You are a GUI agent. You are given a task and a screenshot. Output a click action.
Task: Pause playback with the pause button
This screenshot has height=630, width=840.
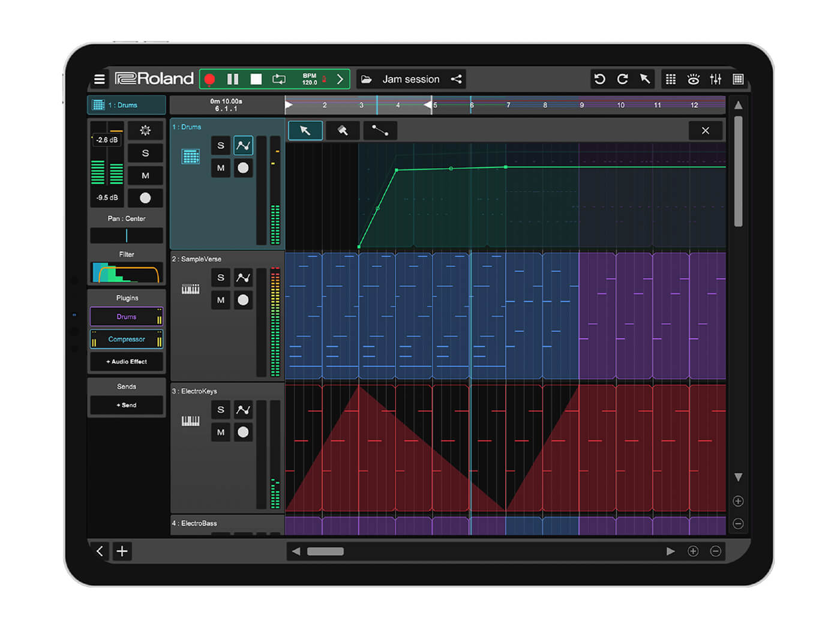233,79
